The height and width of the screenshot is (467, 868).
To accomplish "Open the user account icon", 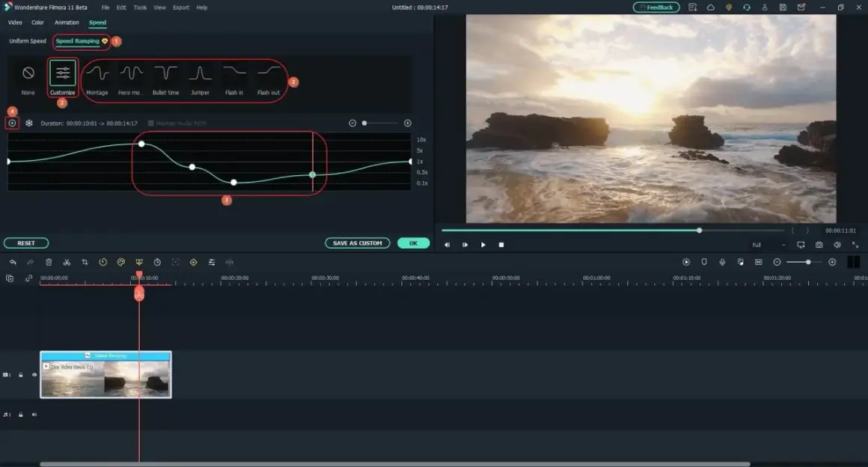I will (x=765, y=7).
